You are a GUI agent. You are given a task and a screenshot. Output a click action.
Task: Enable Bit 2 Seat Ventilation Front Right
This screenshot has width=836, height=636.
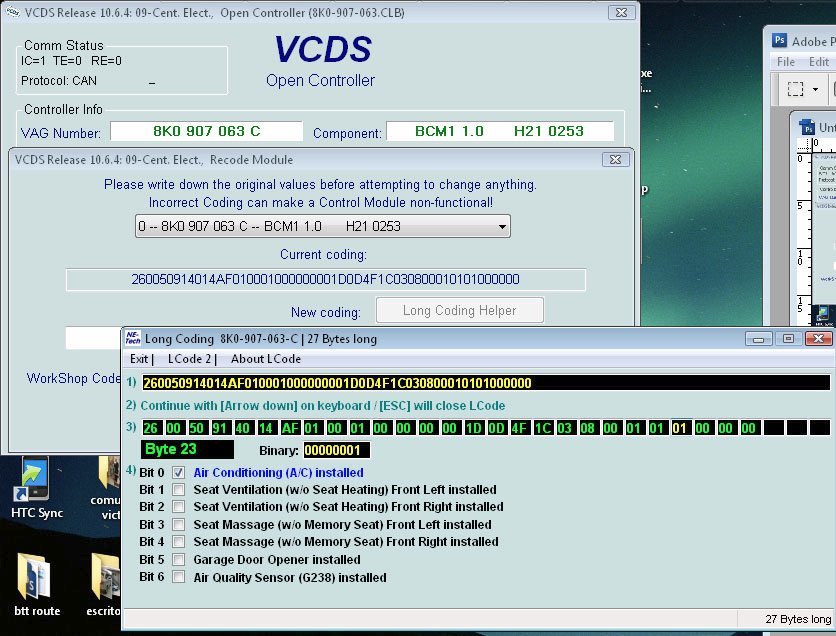click(x=179, y=507)
